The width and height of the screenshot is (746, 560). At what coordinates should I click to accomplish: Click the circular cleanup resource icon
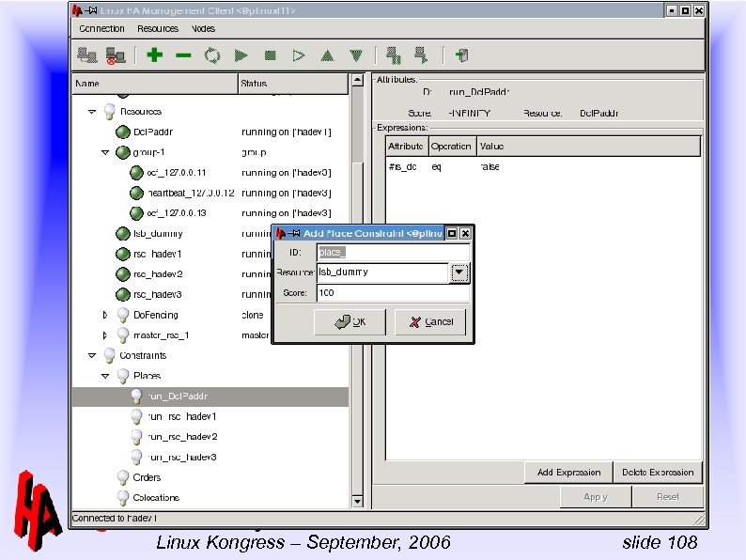[x=212, y=55]
